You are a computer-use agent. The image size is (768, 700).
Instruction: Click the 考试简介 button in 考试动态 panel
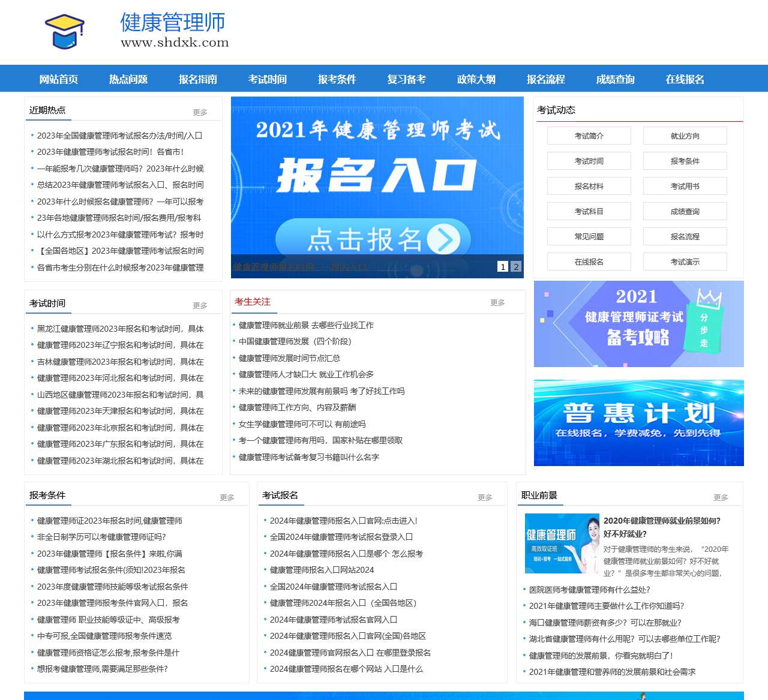tap(589, 136)
